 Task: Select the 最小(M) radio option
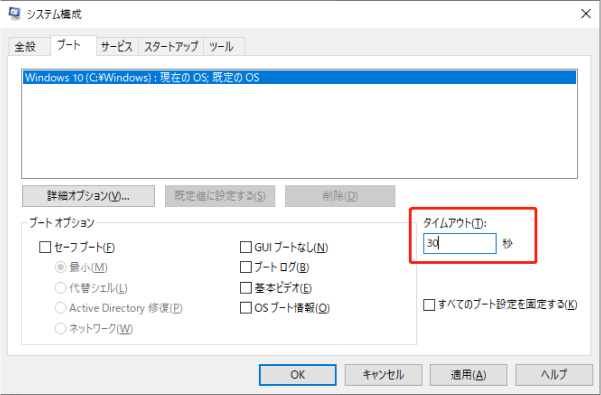[60, 267]
